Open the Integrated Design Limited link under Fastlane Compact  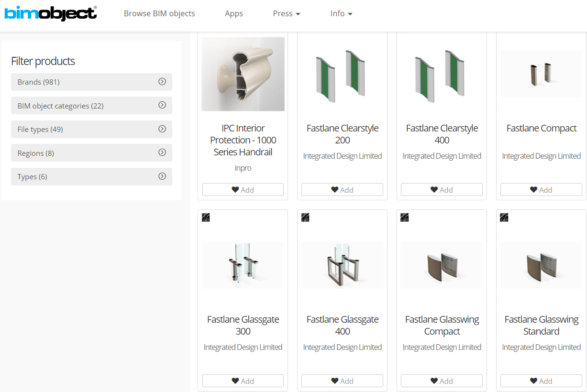(541, 156)
